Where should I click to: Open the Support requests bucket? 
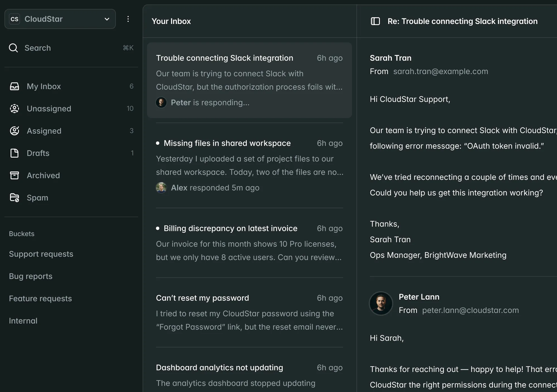pos(41,254)
